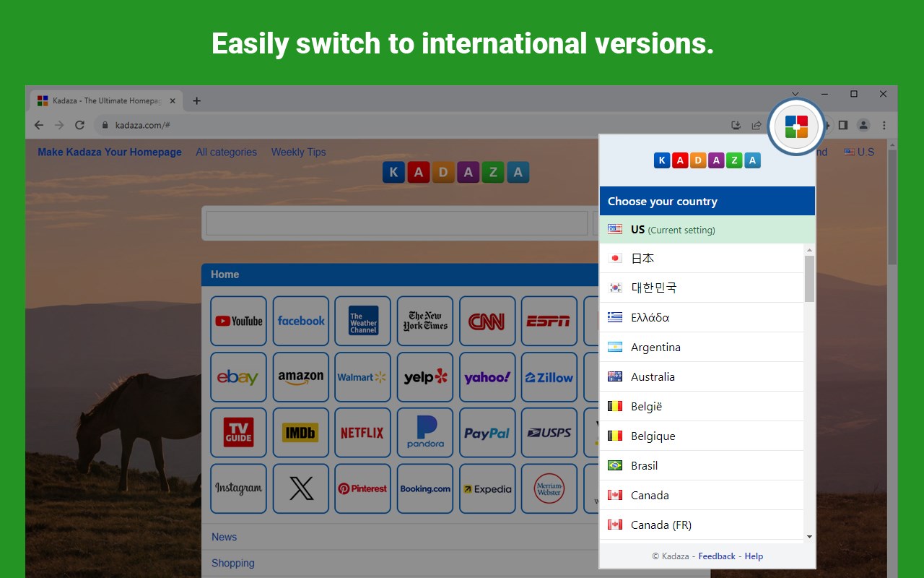This screenshot has width=924, height=578.
Task: Open the Pandora tile
Action: (424, 433)
